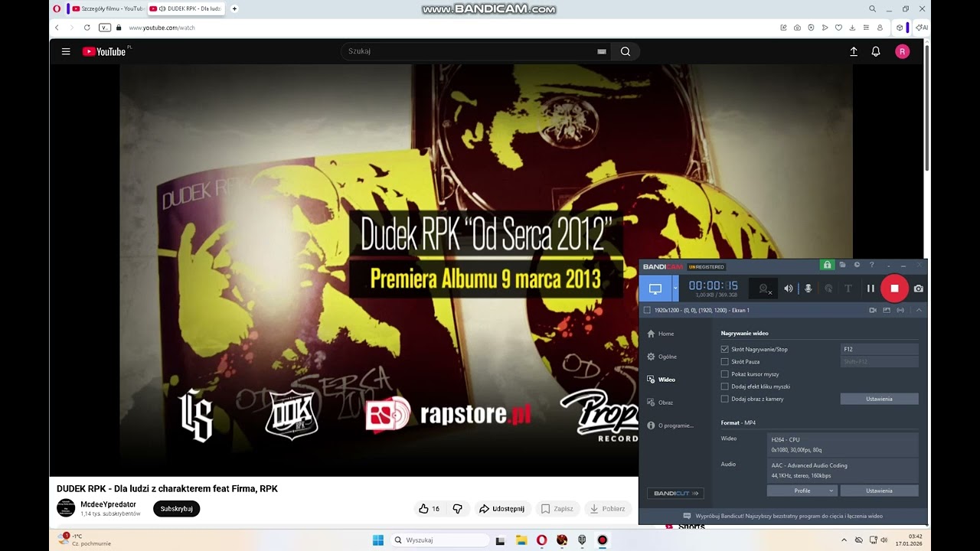The image size is (980, 551).
Task: Click the recording area 1920x1200 Ekran 1 text
Action: pyautogui.click(x=701, y=310)
